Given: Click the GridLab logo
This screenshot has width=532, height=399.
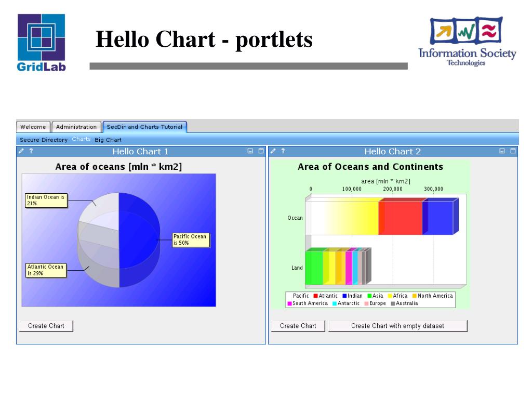Looking at the screenshot, I should point(42,43).
